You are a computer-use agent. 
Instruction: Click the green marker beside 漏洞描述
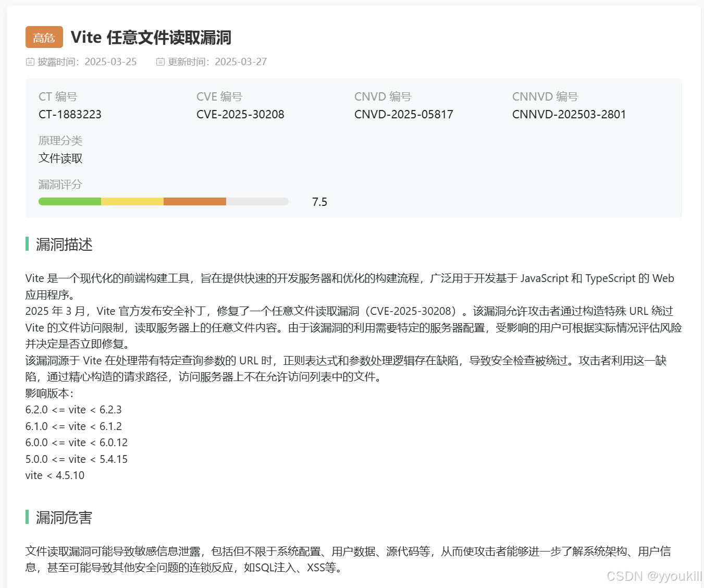click(28, 244)
